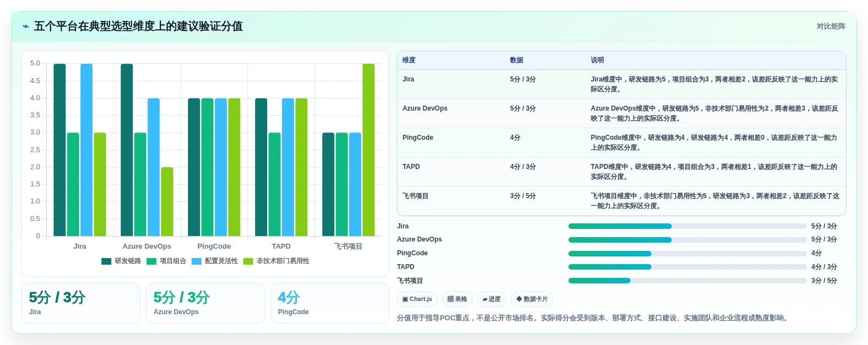Click the 说明 column header

click(598, 60)
